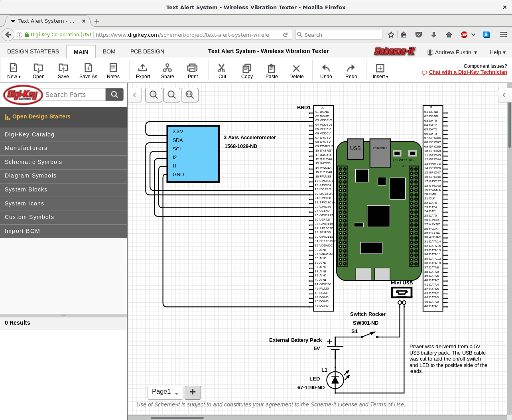Open the Insert dropdown menu
Viewport: 512px width, 420px height.
tap(380, 71)
